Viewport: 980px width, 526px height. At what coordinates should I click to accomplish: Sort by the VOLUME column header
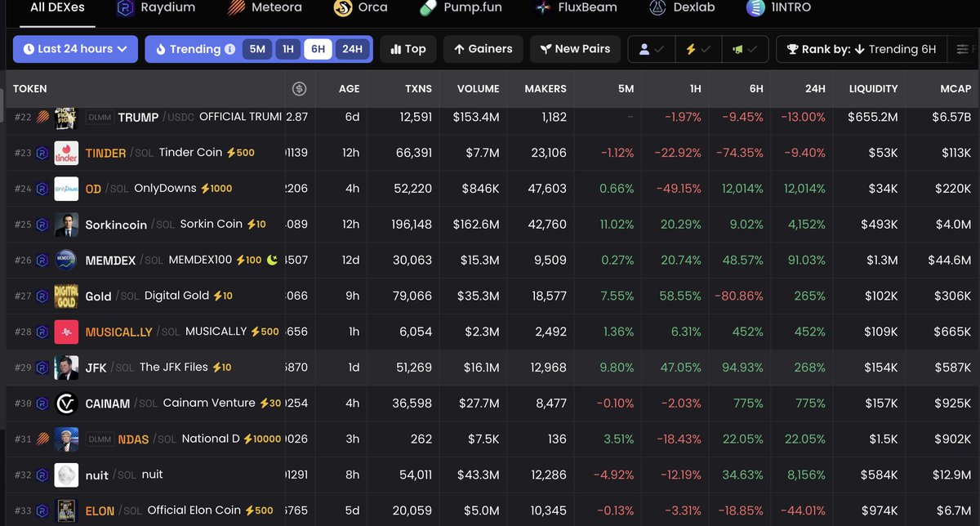pyautogui.click(x=479, y=88)
